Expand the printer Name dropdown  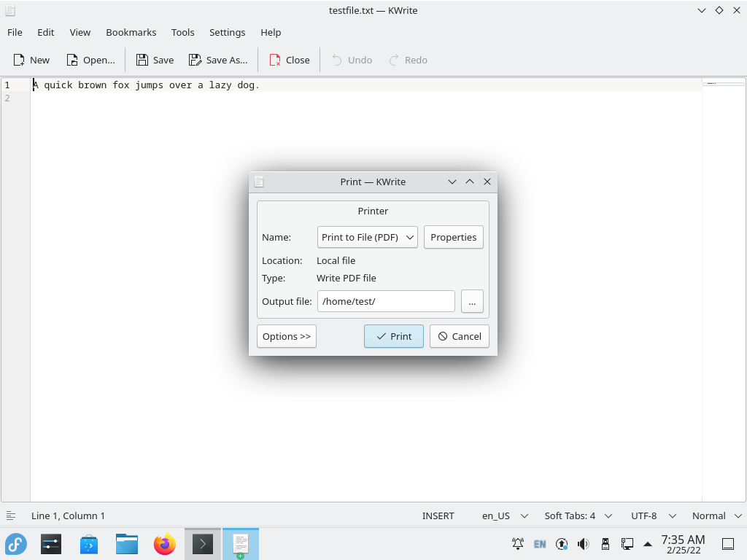pos(368,237)
